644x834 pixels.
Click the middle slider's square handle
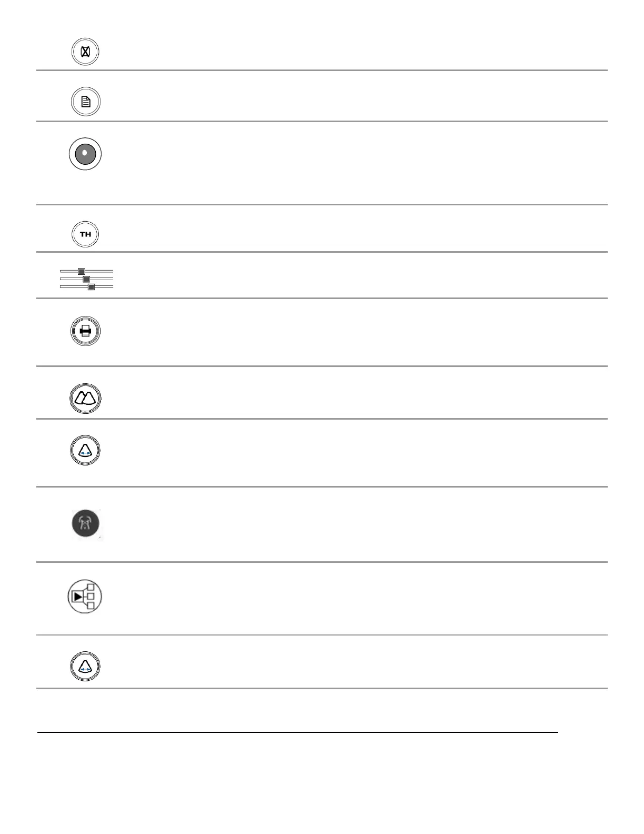(86, 279)
